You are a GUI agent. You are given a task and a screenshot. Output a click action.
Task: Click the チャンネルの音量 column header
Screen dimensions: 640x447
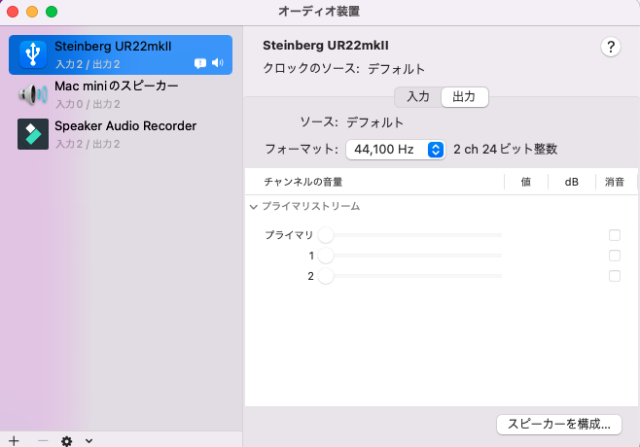point(303,182)
